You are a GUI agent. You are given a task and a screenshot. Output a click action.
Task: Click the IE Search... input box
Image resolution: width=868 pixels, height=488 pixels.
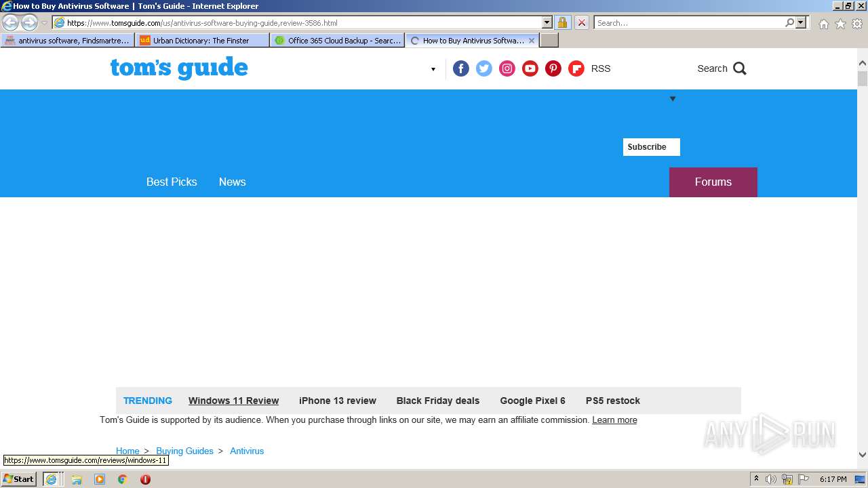689,22
